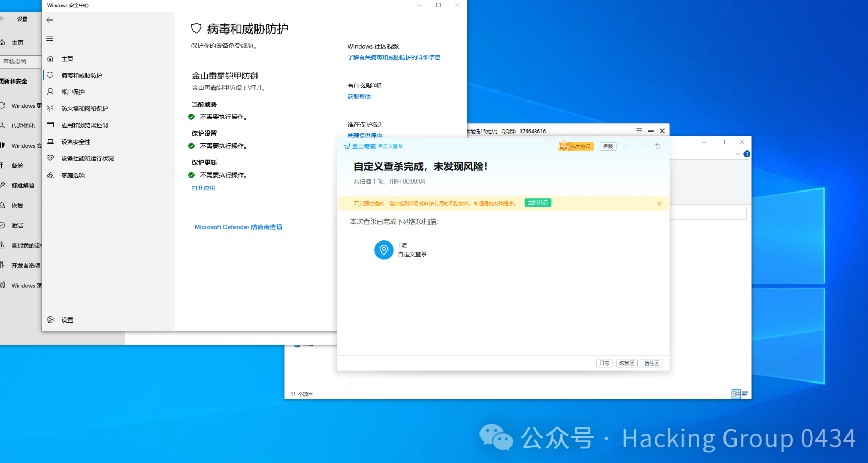Click 共扫描 1 项，用时 00:00:04 text

tap(389, 182)
